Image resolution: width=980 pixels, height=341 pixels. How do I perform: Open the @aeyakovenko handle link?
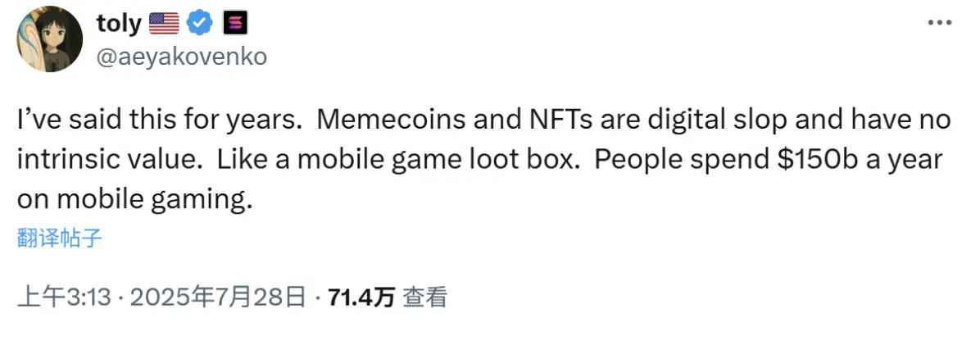pyautogui.click(x=181, y=57)
